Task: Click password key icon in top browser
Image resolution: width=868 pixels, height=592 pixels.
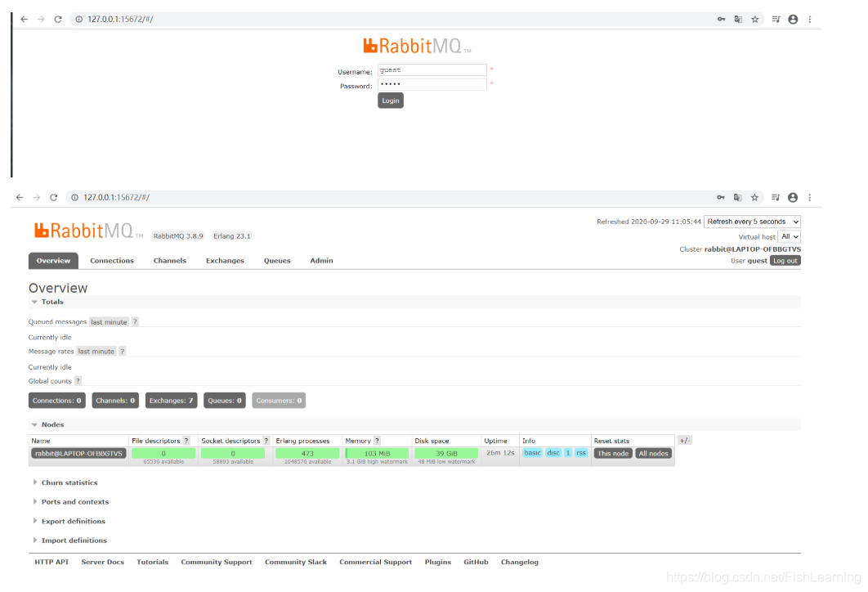Action: pos(722,20)
